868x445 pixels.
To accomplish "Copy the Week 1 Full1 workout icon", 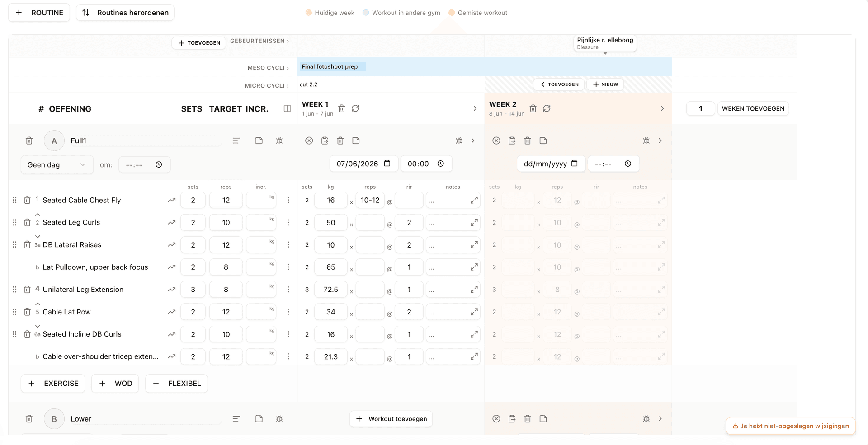I will click(x=325, y=141).
